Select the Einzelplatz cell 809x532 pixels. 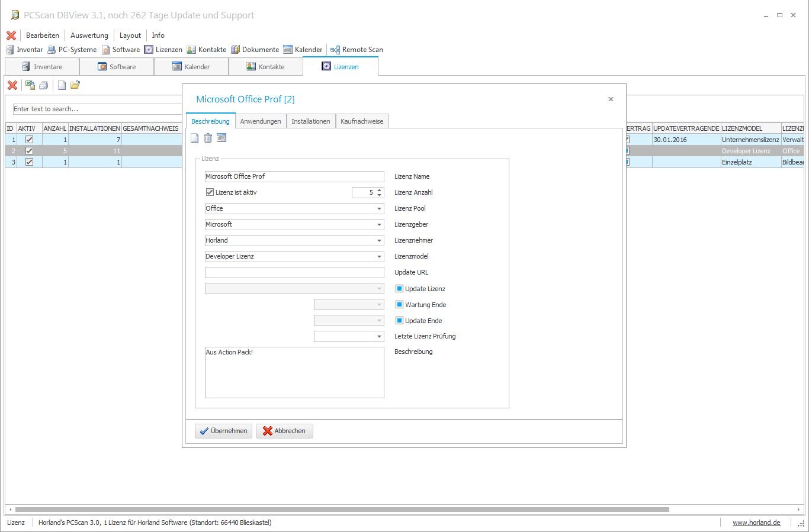tap(750, 162)
